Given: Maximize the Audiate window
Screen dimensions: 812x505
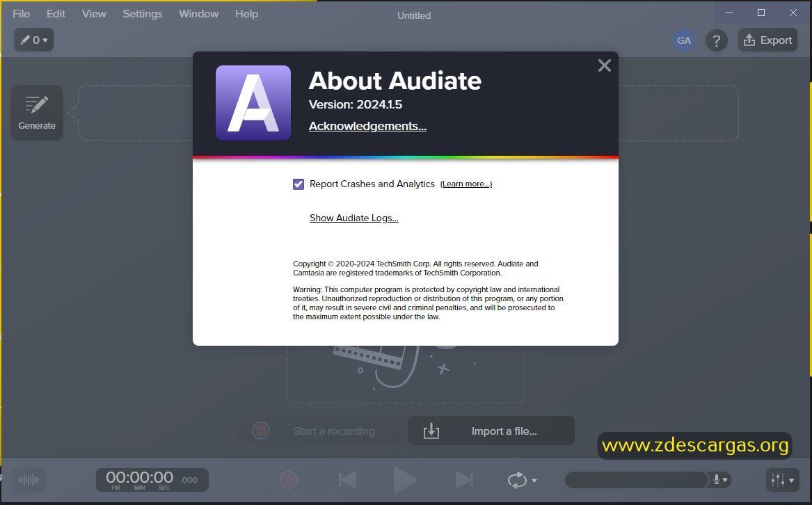Looking at the screenshot, I should click(x=761, y=13).
